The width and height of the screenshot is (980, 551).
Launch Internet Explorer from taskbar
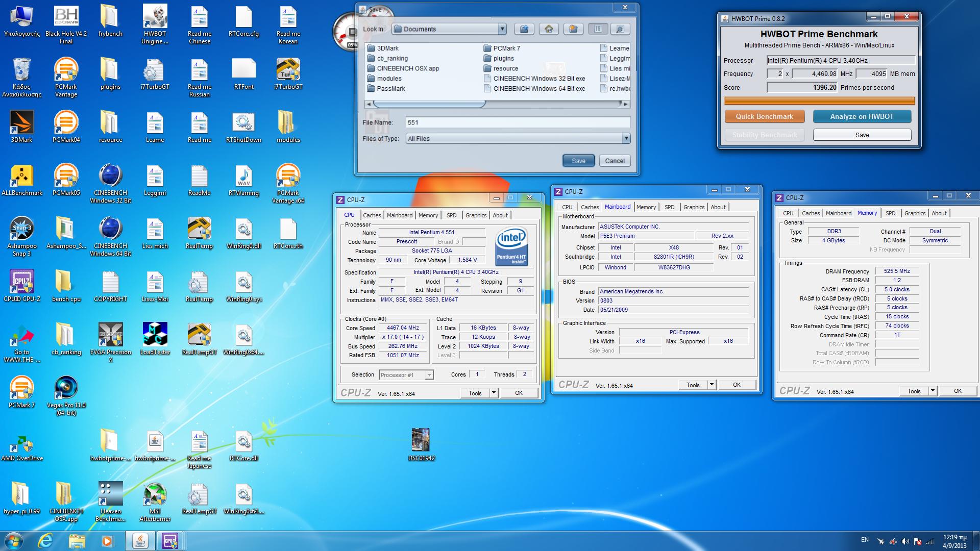45,540
